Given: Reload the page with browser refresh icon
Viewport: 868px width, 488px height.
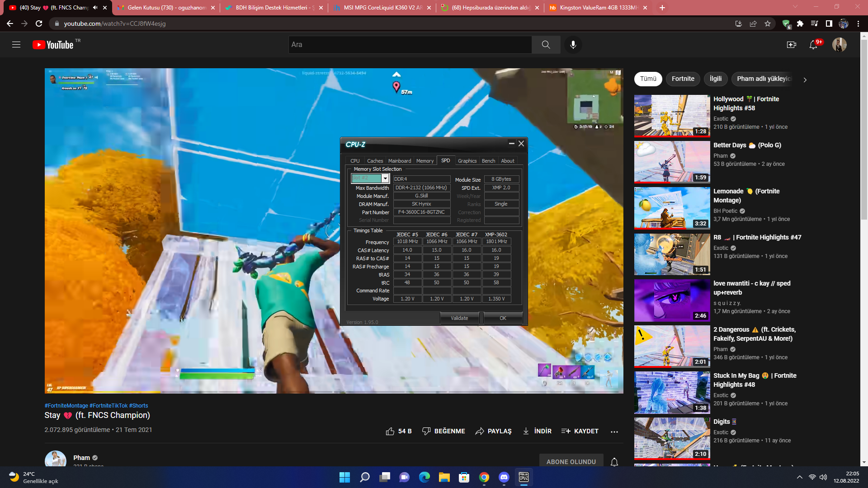Looking at the screenshot, I should click(x=39, y=23).
